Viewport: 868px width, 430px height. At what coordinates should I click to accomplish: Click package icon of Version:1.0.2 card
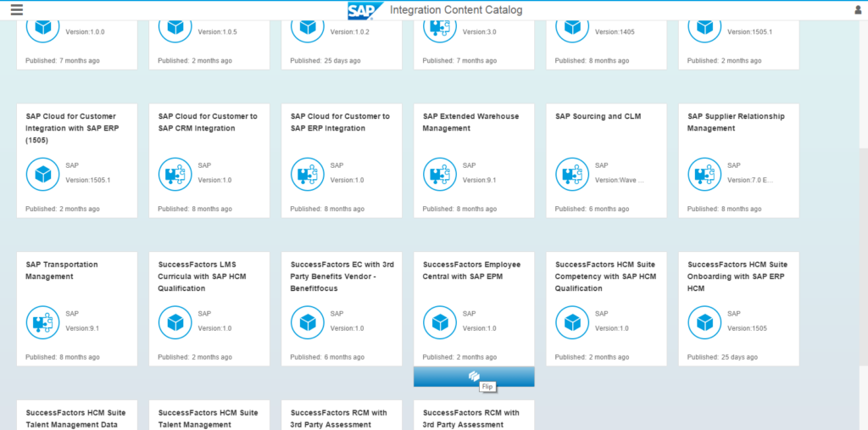coord(307,28)
